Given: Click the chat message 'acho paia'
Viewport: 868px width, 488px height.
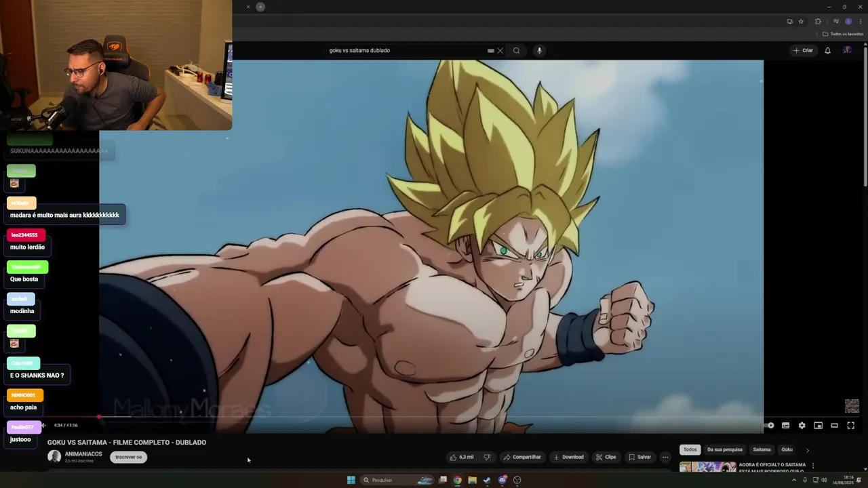Looking at the screenshot, I should tap(23, 407).
